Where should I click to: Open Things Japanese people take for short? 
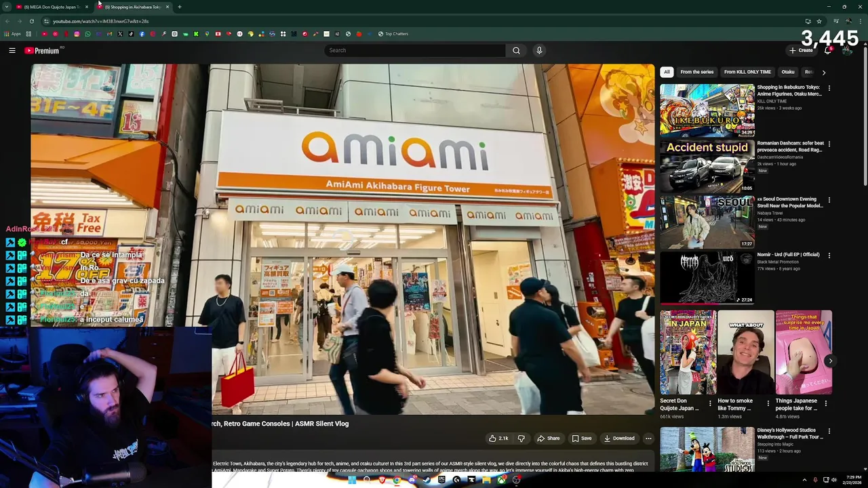click(x=804, y=352)
